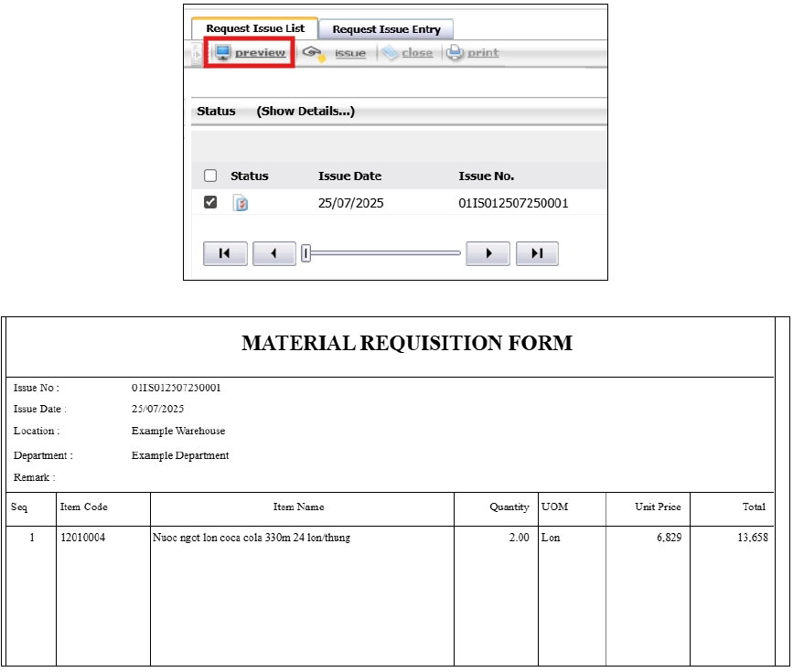
Task: Select the Request Issue List tab
Action: pos(255,28)
